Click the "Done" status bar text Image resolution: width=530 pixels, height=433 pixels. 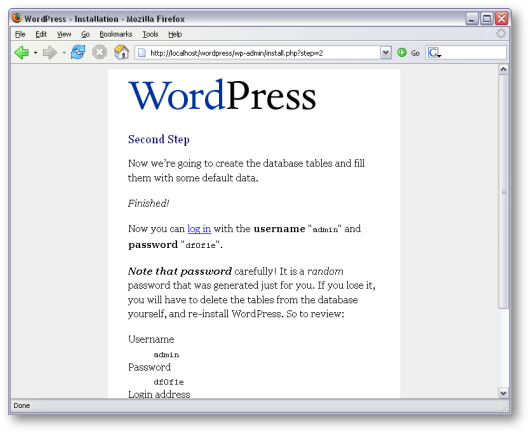[22, 405]
